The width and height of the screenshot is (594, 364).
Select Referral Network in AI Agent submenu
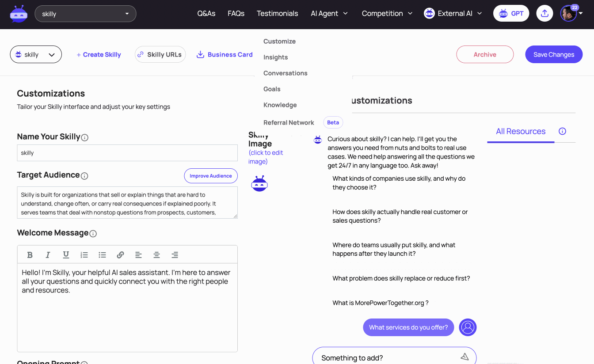click(x=289, y=122)
